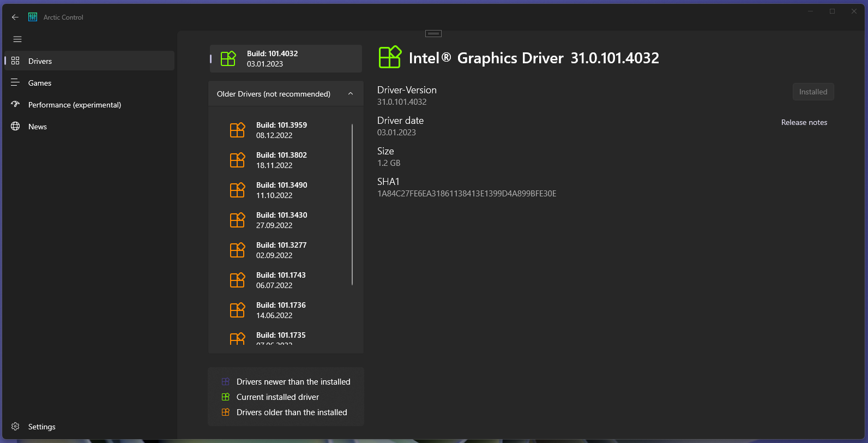Viewport: 868px width, 443px height.
Task: Click the News globe icon
Action: pos(15,126)
